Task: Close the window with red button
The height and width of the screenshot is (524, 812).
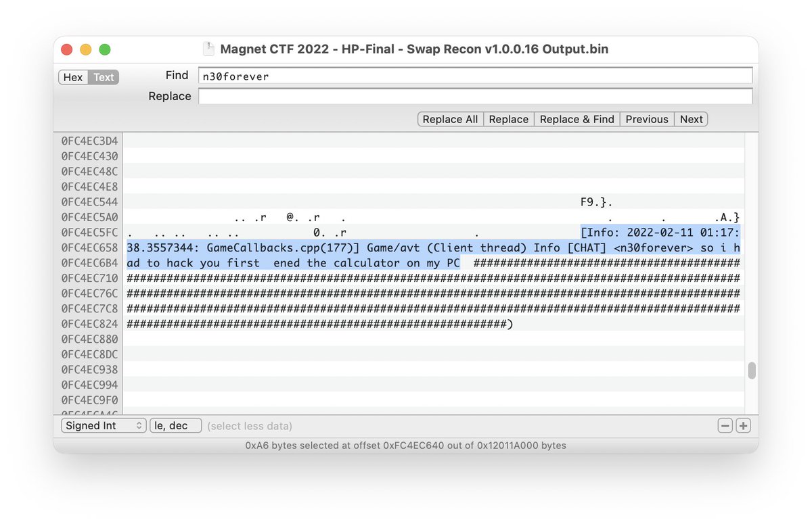Action: [x=66, y=49]
